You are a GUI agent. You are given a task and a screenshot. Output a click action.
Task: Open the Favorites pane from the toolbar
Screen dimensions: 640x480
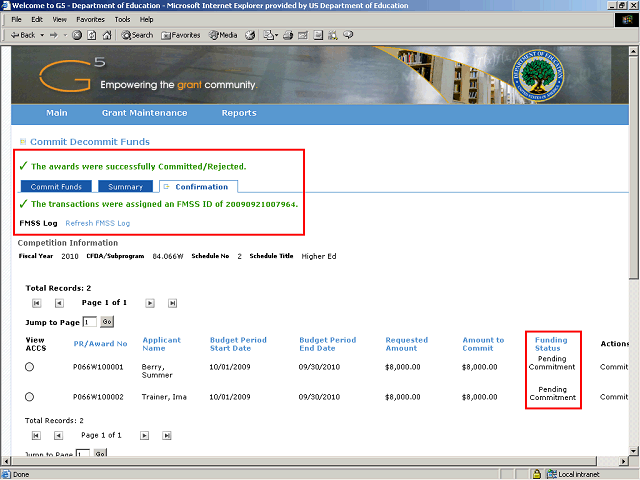(x=180, y=35)
